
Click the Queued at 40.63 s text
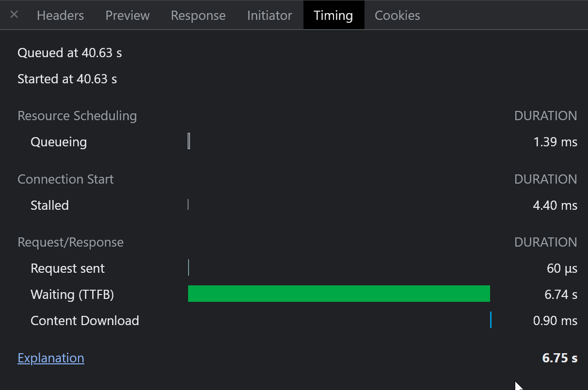70,53
